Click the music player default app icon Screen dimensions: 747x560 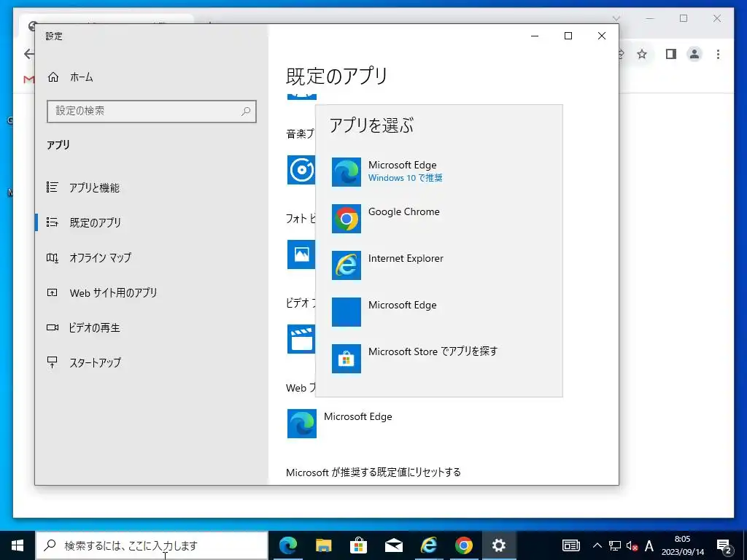click(301, 169)
